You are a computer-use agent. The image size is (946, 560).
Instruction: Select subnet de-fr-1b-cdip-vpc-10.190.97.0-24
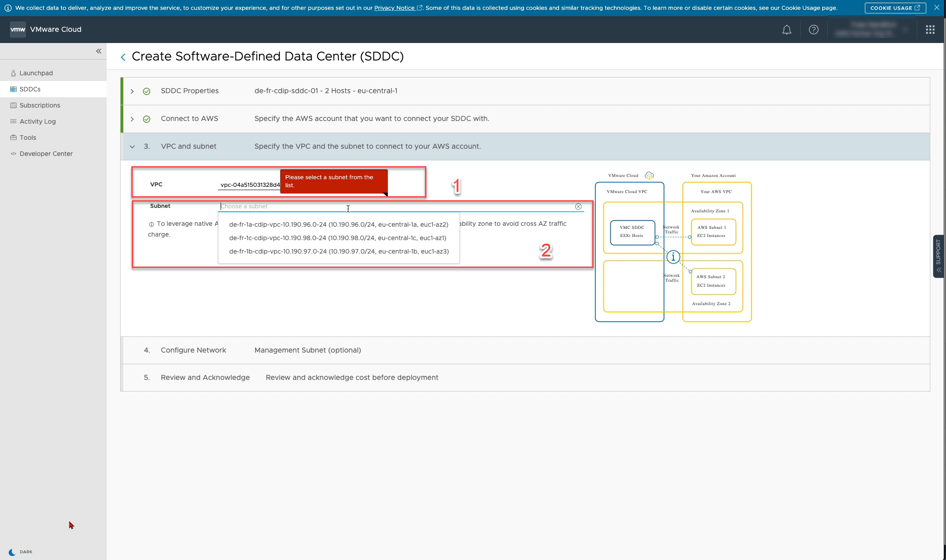coord(339,251)
